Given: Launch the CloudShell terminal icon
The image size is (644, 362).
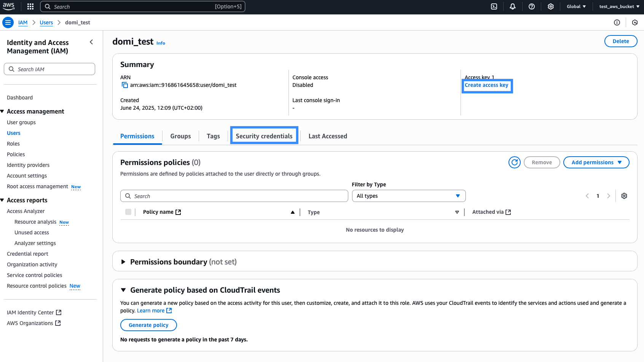Looking at the screenshot, I should coord(494,6).
